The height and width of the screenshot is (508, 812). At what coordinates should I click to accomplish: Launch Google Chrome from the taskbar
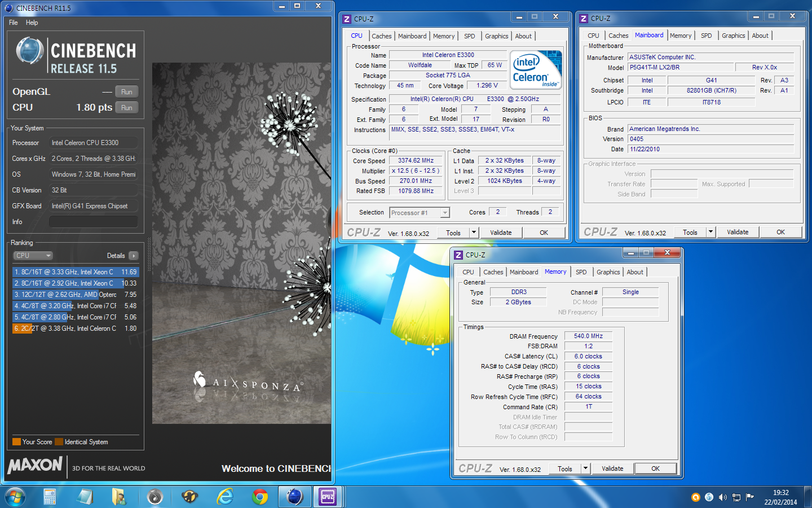pos(260,497)
